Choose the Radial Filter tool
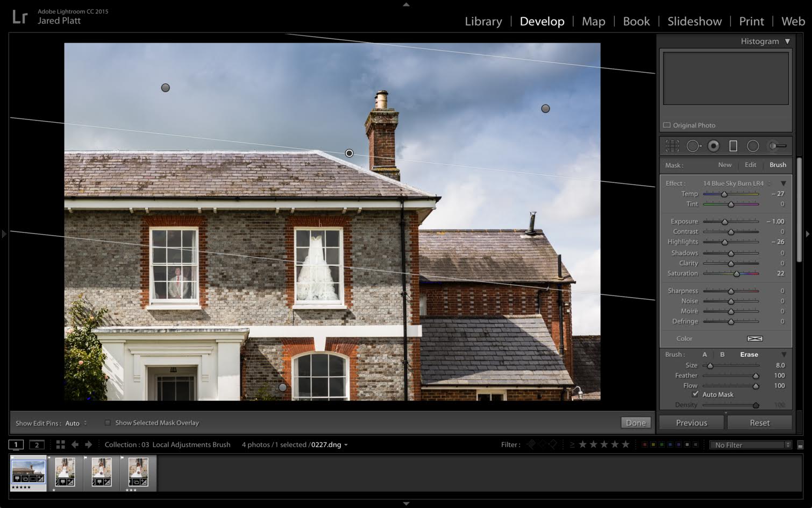 [753, 146]
